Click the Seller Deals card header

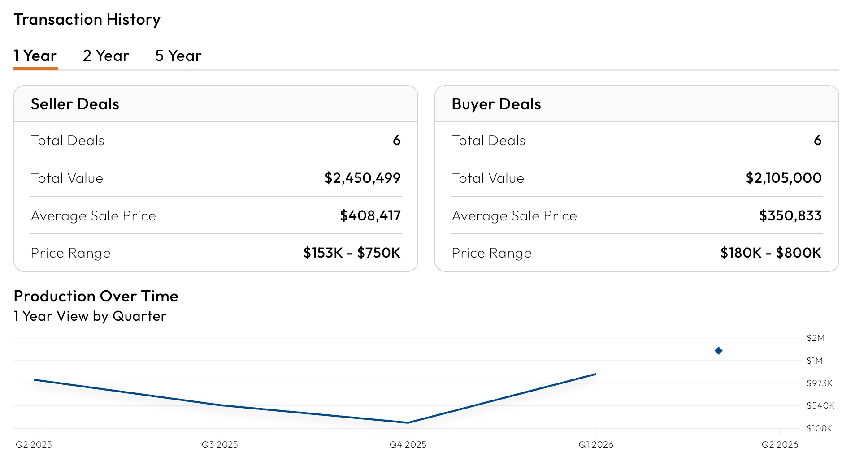point(216,104)
